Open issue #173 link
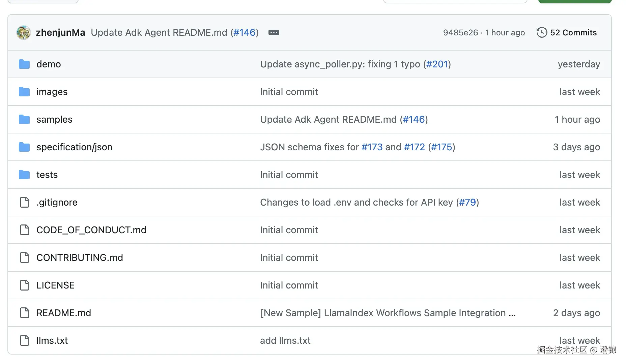This screenshot has width=626, height=364. click(372, 147)
